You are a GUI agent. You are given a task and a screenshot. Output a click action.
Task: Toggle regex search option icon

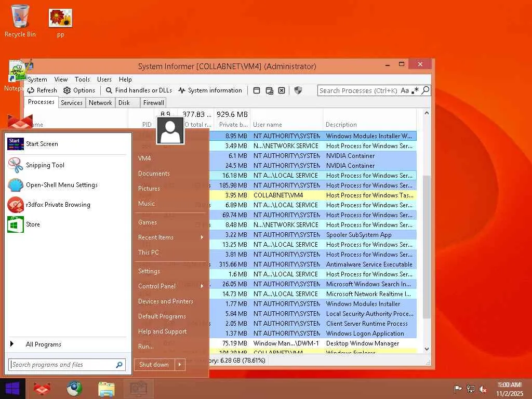[x=415, y=90]
